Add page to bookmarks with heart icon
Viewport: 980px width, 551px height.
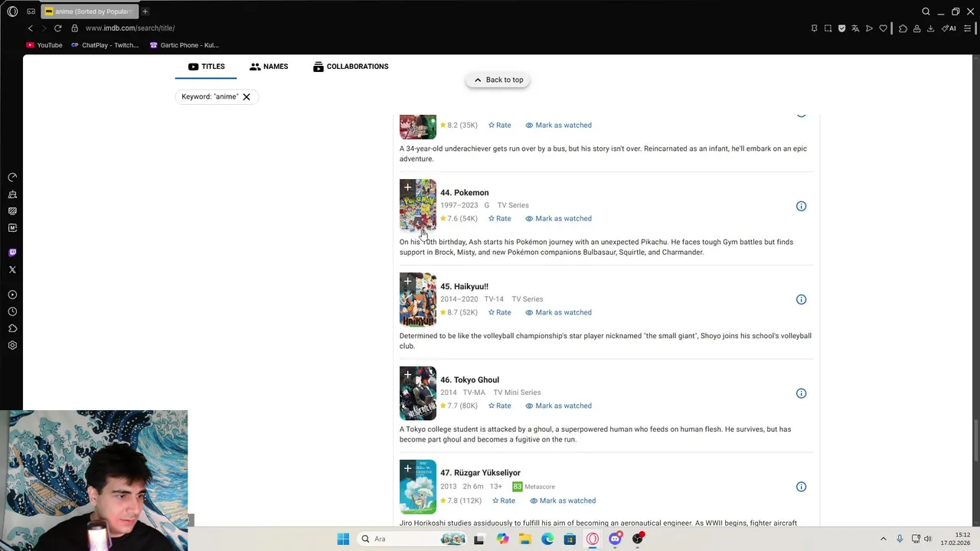(x=883, y=28)
